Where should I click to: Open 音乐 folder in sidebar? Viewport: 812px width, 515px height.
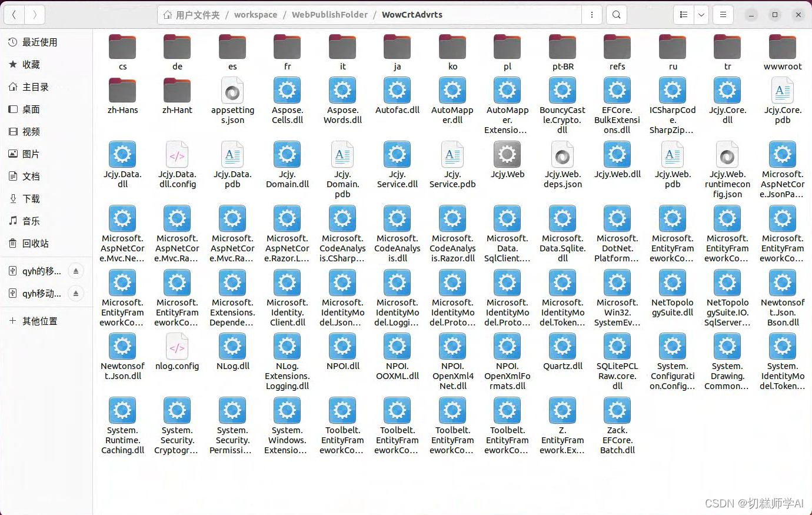click(x=46, y=221)
